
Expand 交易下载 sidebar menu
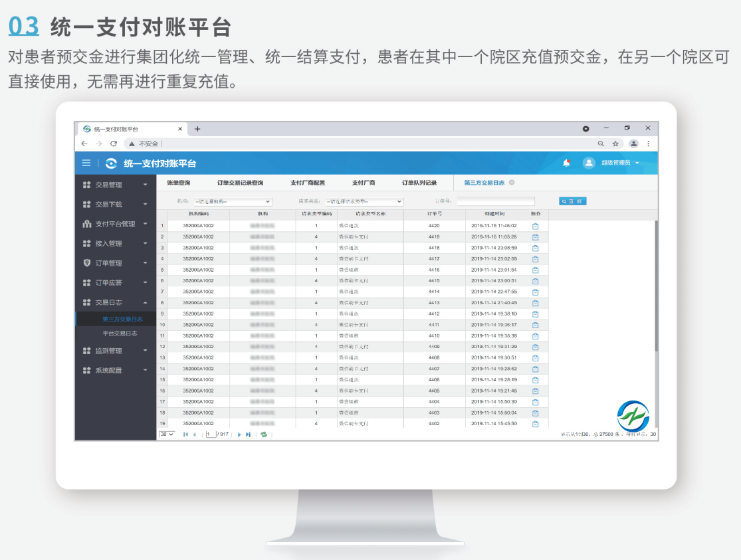(116, 204)
